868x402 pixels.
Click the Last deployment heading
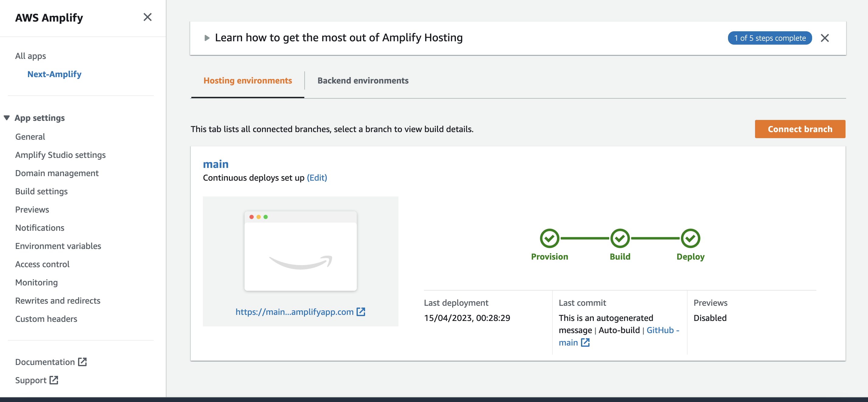[x=456, y=303]
